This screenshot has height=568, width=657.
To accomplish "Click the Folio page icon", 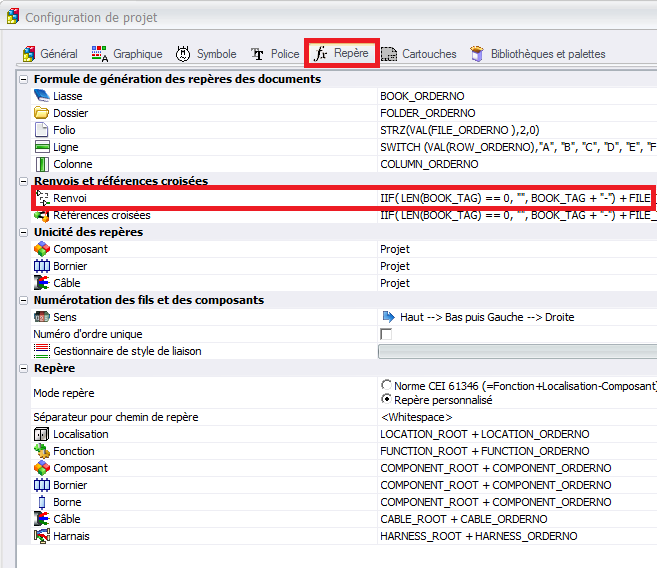I will (41, 130).
